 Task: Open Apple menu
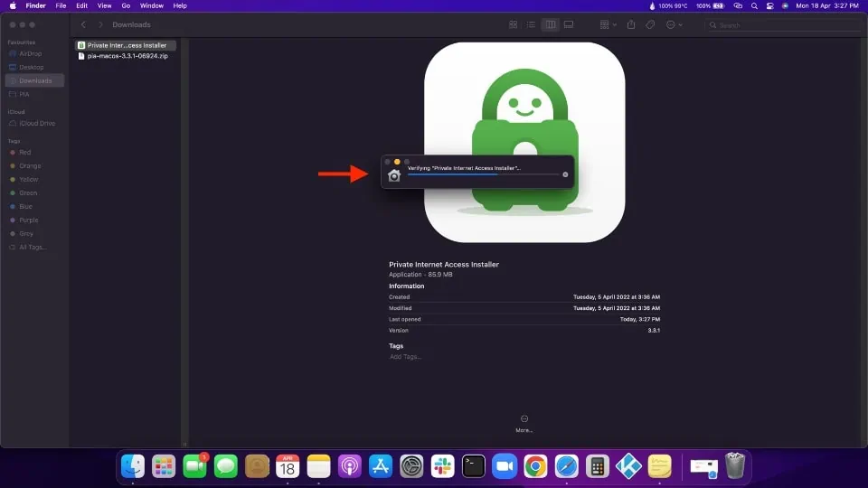pyautogui.click(x=12, y=5)
